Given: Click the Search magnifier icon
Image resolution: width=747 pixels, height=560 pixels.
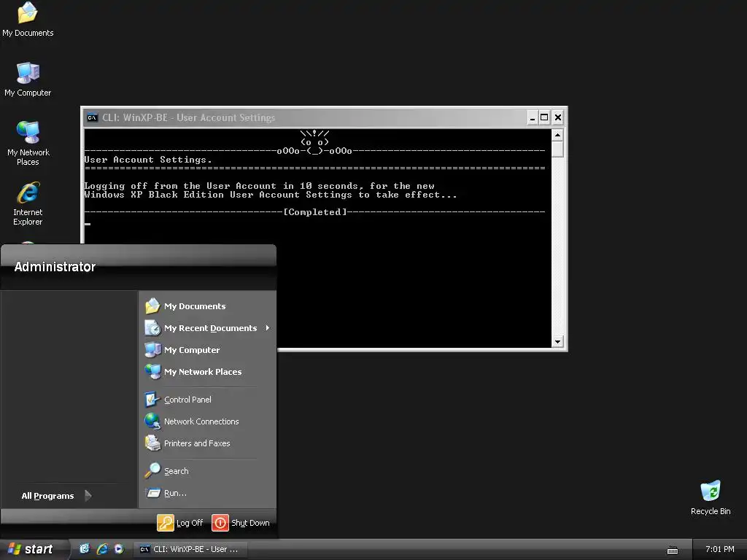Looking at the screenshot, I should pyautogui.click(x=152, y=470).
